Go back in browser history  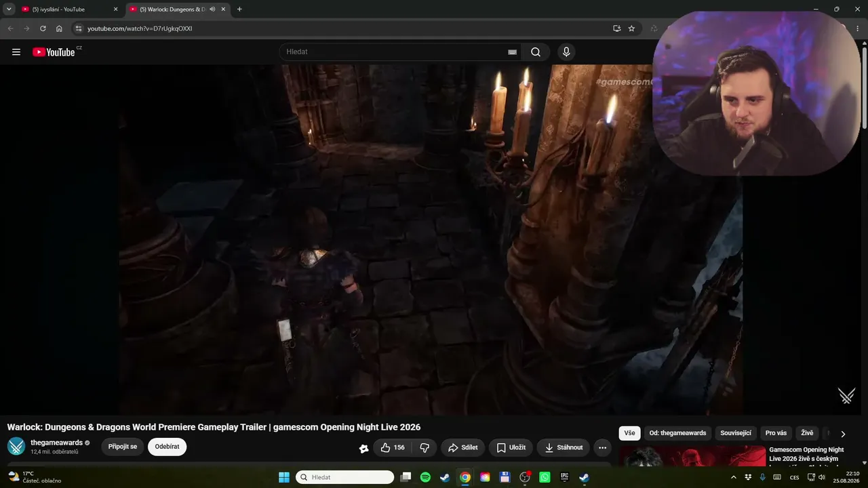coord(10,28)
